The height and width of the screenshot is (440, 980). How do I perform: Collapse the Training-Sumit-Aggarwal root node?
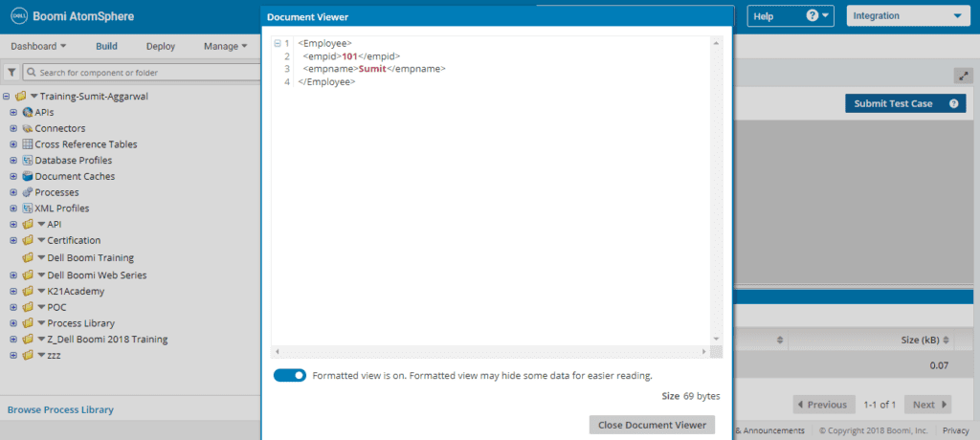(7, 97)
